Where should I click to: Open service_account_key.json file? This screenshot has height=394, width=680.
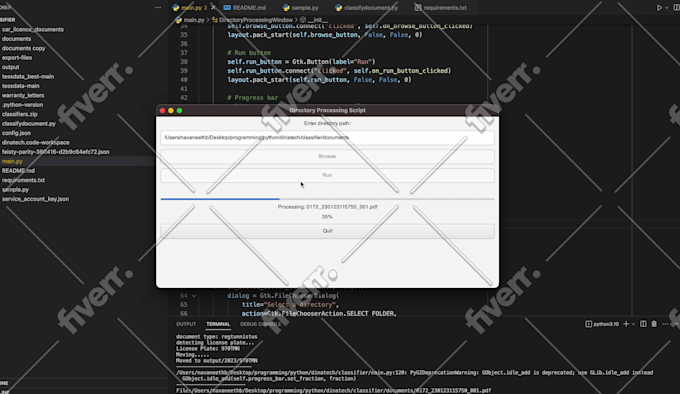[36, 199]
